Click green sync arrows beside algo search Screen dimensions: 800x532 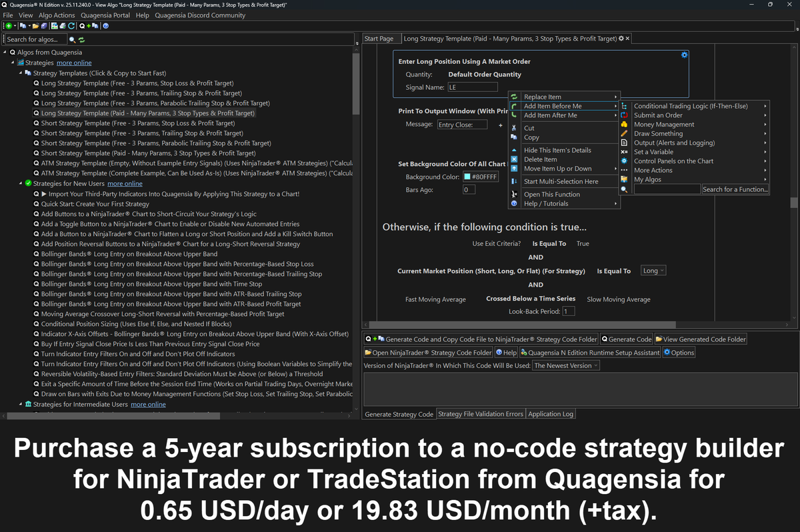81,40
